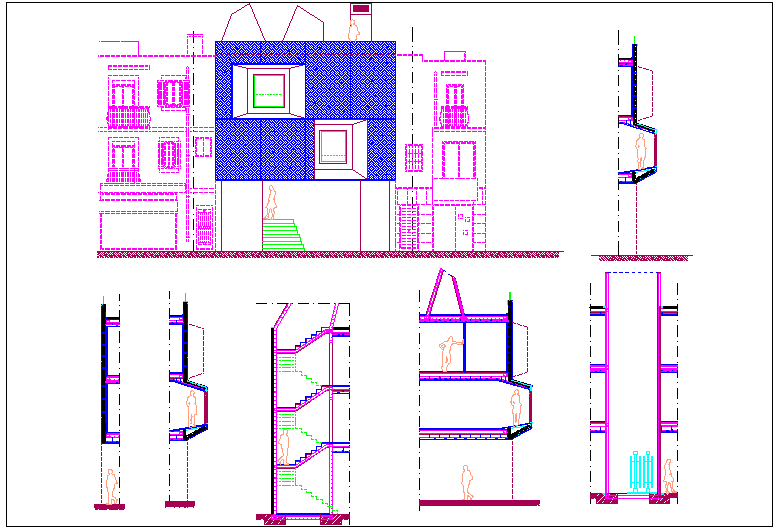Click the upper balcony railing on the left neighbor building
The image size is (776, 529).
pyautogui.click(x=129, y=117)
